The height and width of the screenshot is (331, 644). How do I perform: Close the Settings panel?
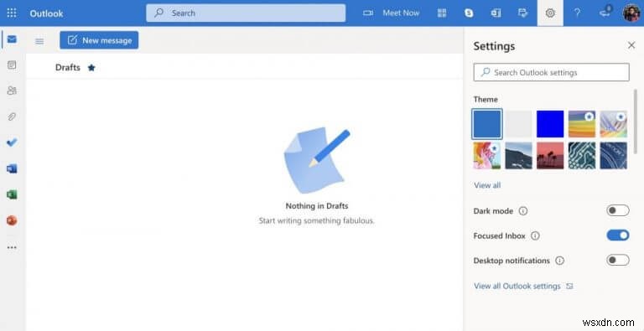click(631, 45)
